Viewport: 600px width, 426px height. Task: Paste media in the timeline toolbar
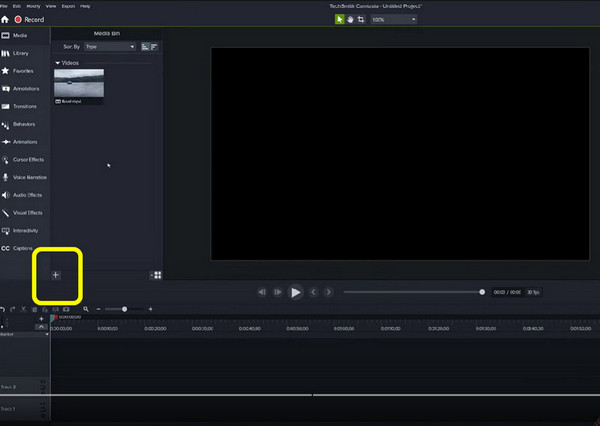click(x=45, y=309)
